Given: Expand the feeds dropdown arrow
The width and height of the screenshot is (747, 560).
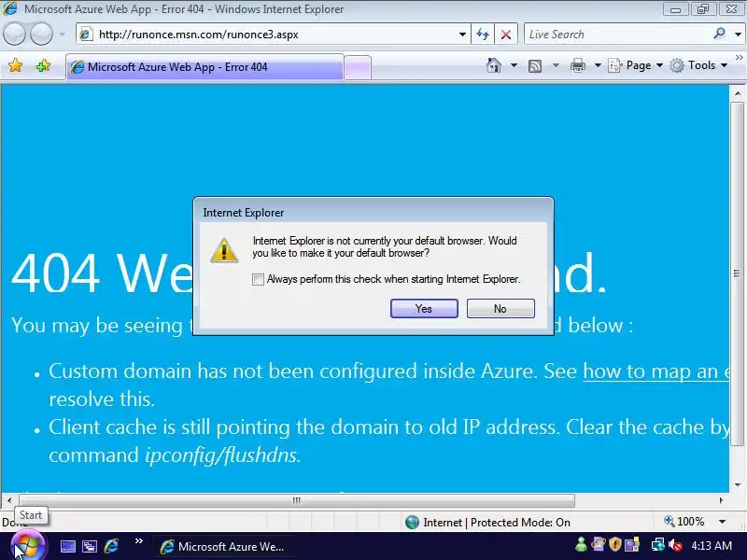Looking at the screenshot, I should point(556,65).
